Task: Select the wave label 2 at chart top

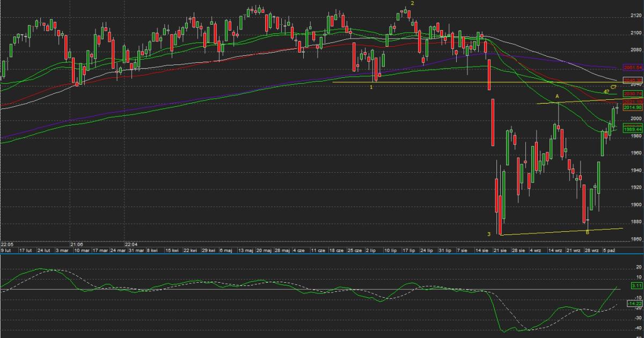Action: click(412, 3)
